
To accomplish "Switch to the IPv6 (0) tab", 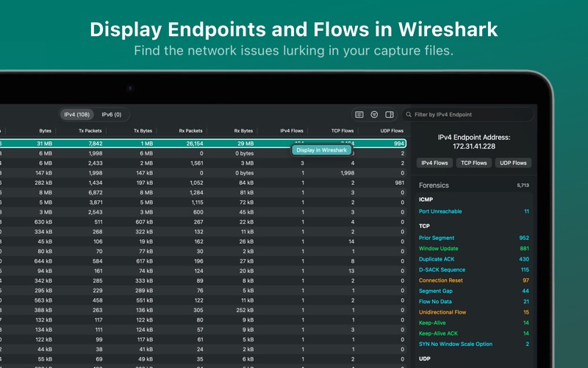I will click(112, 115).
